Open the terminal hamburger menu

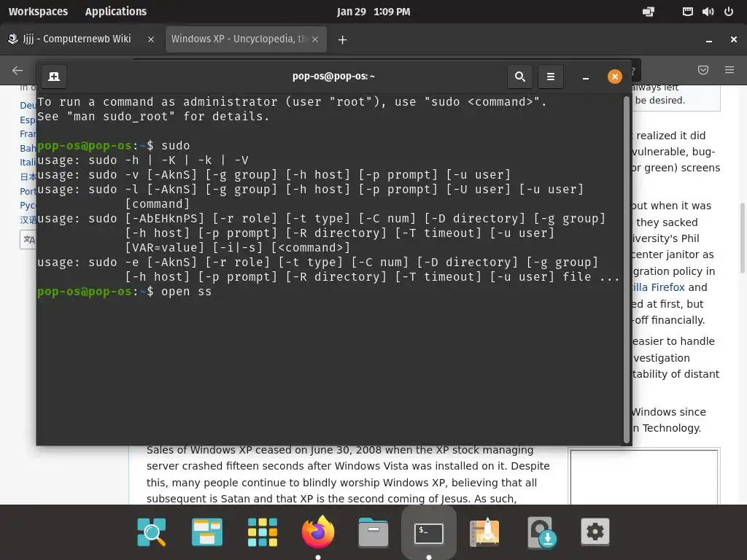click(550, 76)
